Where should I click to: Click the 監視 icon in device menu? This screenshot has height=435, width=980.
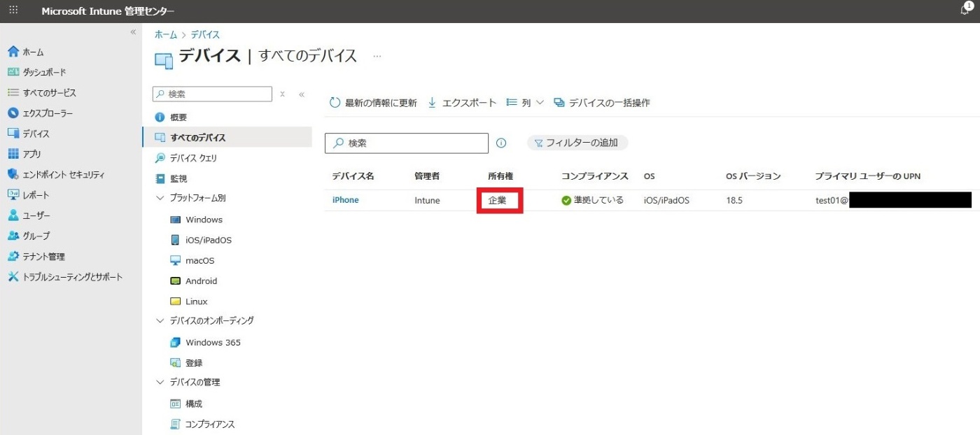[160, 179]
